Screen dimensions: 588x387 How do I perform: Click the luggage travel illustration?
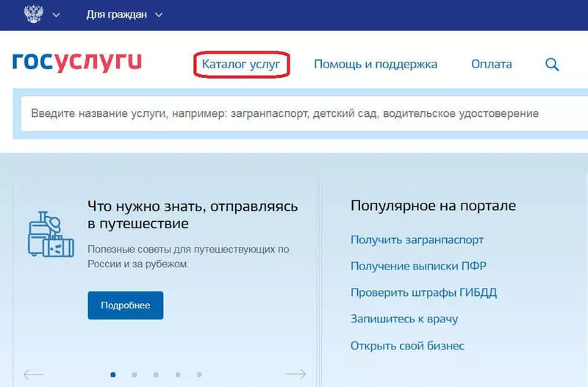point(51,234)
